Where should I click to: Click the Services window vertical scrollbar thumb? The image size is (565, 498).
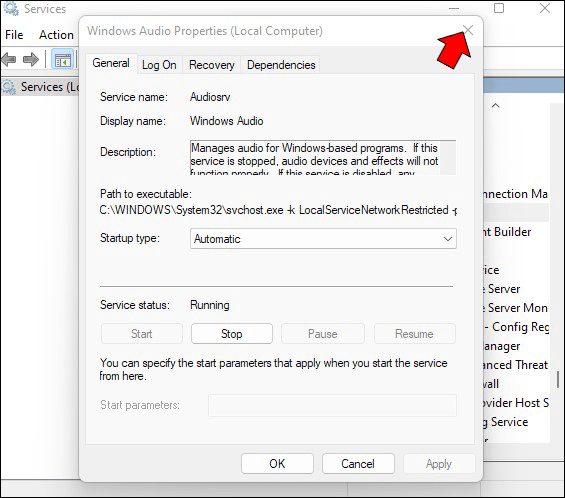[x=558, y=379]
